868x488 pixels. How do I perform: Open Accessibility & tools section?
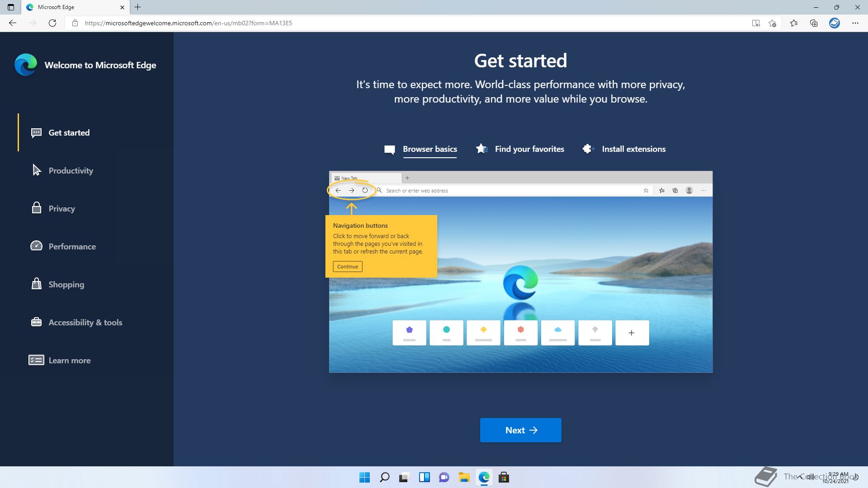click(85, 322)
